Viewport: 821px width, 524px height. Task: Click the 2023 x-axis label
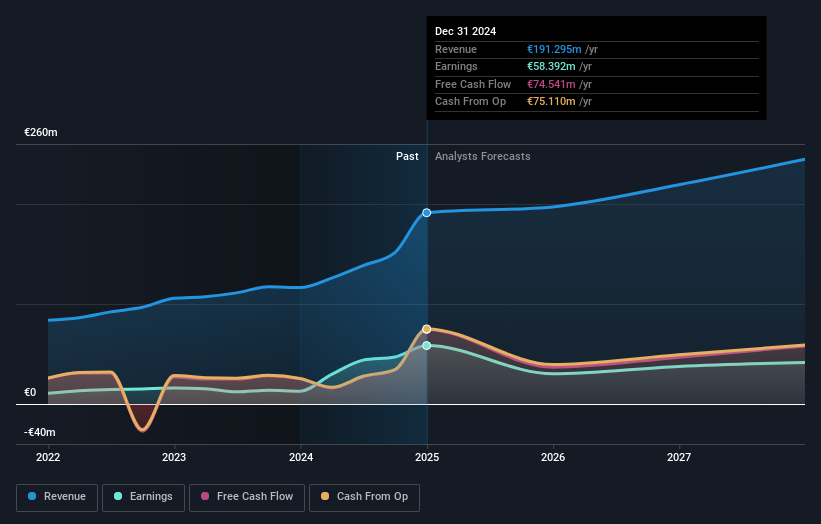[x=174, y=458]
